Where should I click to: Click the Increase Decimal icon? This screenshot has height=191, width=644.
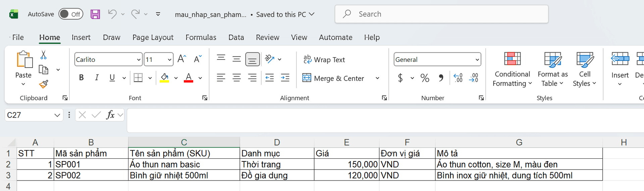458,78
